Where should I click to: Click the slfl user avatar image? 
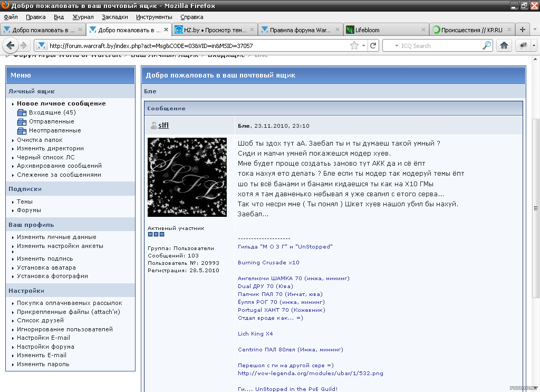(187, 177)
